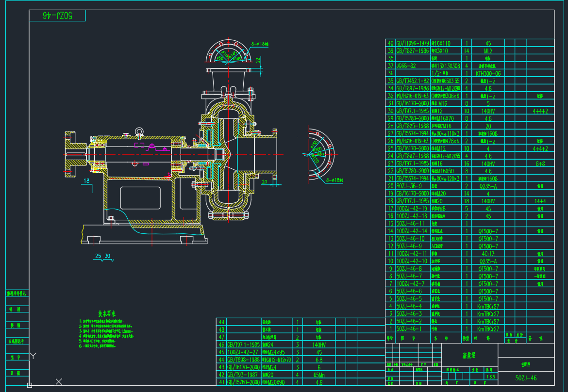Viewport: 568px width, 392px height.
Task: Select the 65Mn material cell in row 42
Action: (318, 375)
